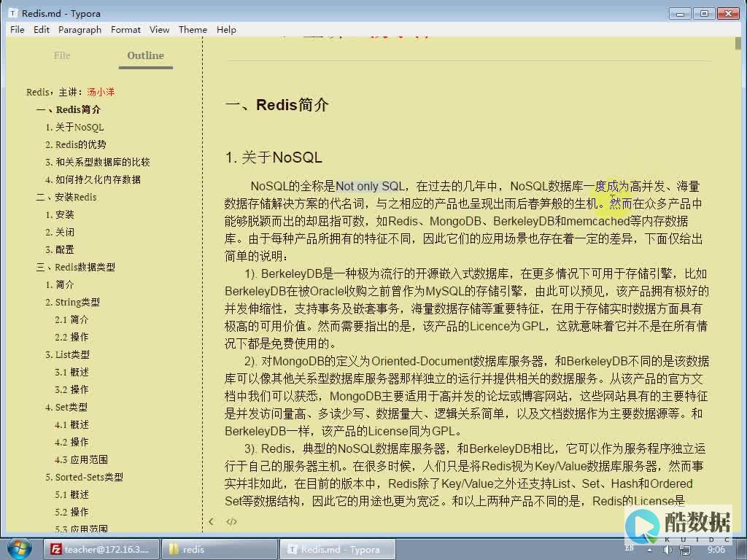The width and height of the screenshot is (747, 560).
Task: Show hidden tray icons arrow
Action: point(650,550)
